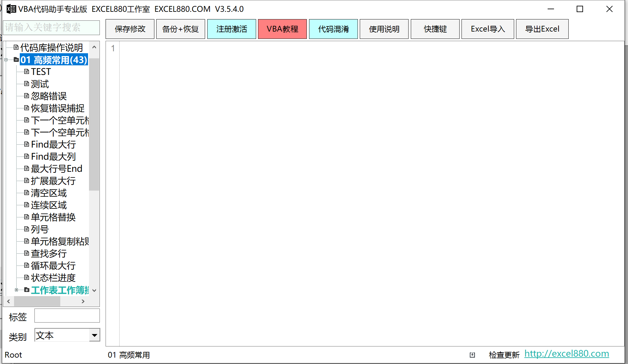Click the keyword search input box
The image size is (628, 364).
coord(51,27)
